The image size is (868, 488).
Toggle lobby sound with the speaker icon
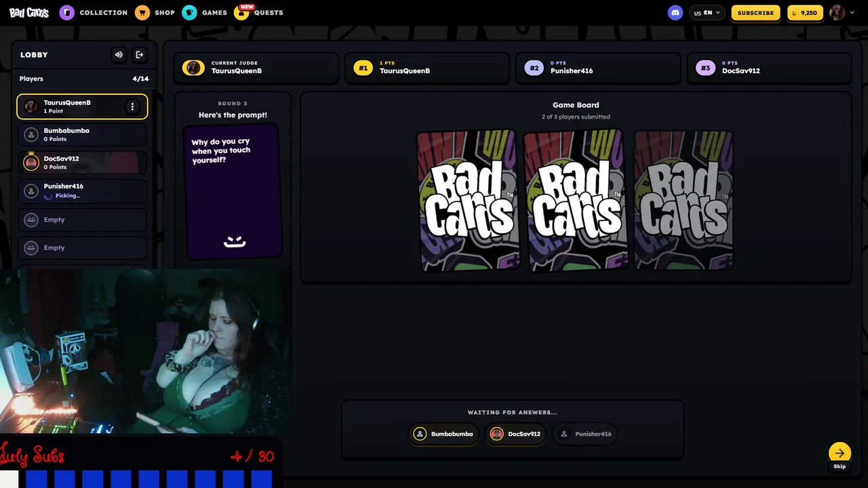click(x=119, y=54)
